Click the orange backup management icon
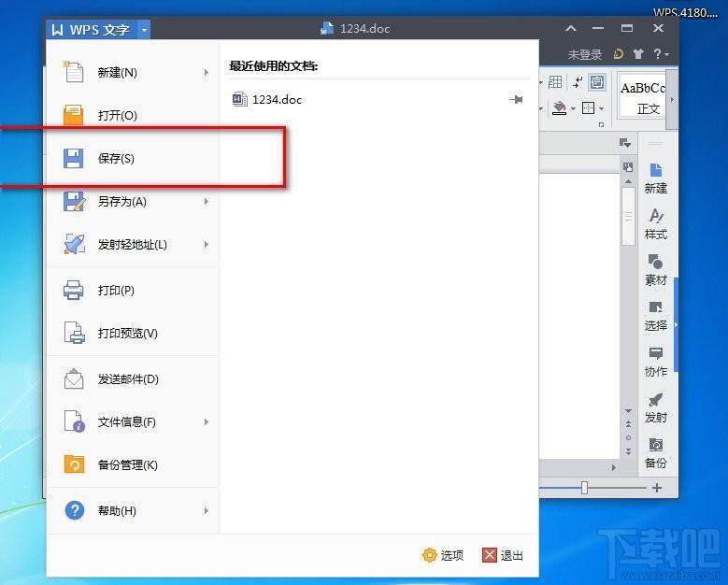The image size is (728, 585). click(74, 464)
